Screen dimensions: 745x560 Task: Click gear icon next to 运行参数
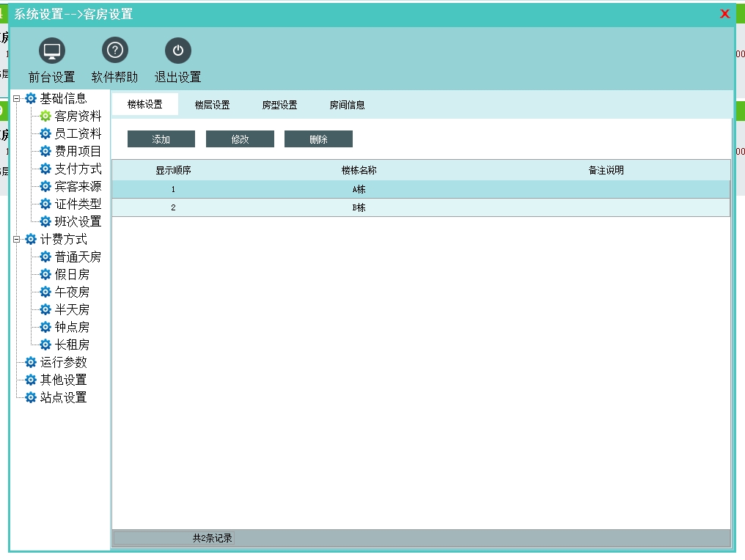tap(31, 362)
